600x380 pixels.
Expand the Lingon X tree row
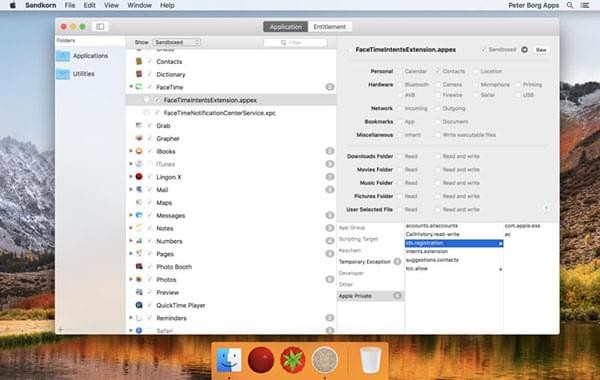pos(131,177)
